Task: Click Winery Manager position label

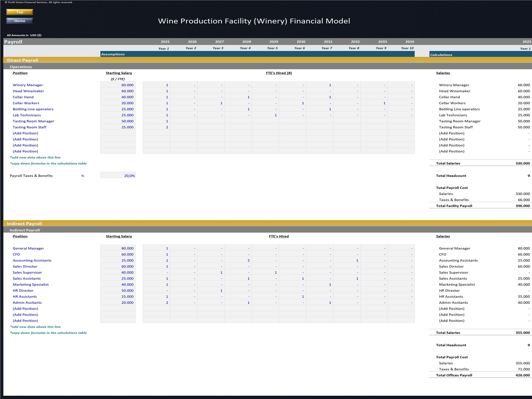Action: point(28,85)
